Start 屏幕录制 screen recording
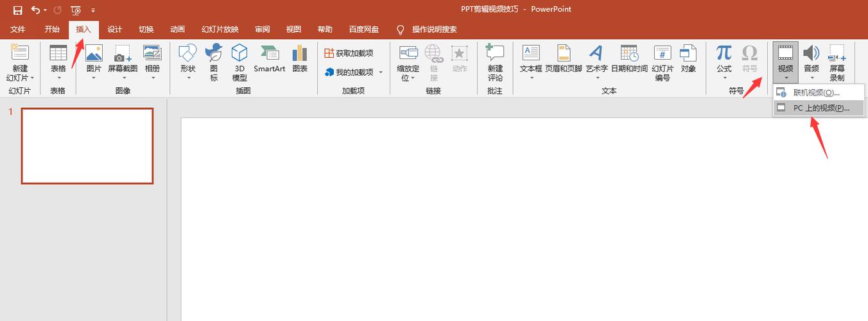The height and width of the screenshot is (321, 868). [x=837, y=62]
